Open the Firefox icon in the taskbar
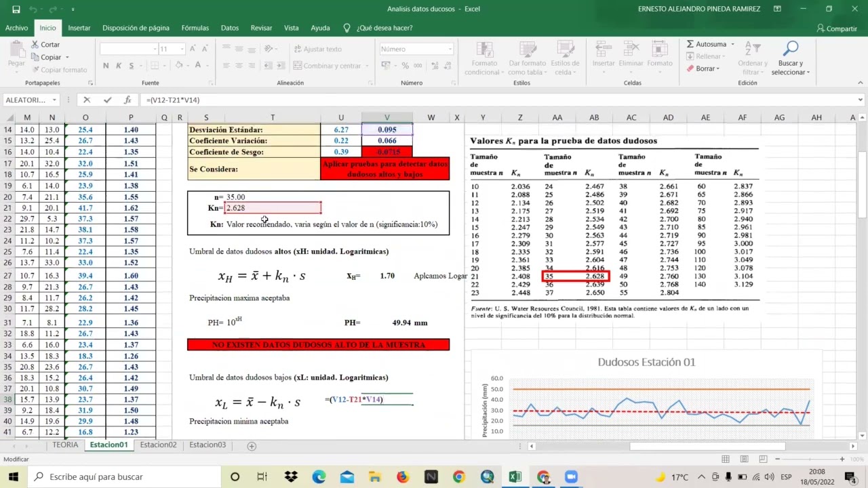 403,476
